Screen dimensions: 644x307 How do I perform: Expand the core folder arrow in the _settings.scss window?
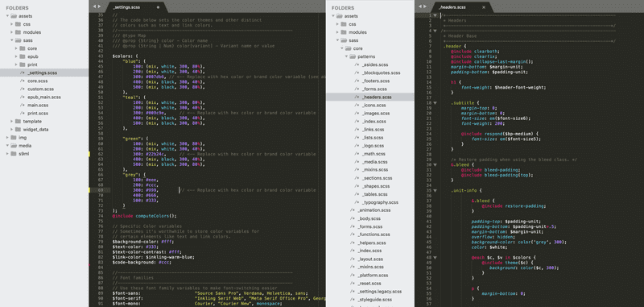(17, 48)
